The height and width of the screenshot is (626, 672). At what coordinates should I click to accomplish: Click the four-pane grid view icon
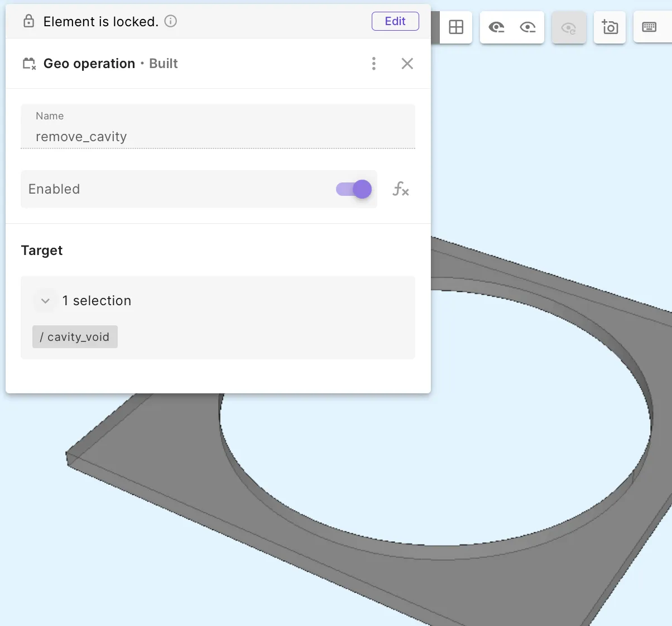pyautogui.click(x=456, y=27)
